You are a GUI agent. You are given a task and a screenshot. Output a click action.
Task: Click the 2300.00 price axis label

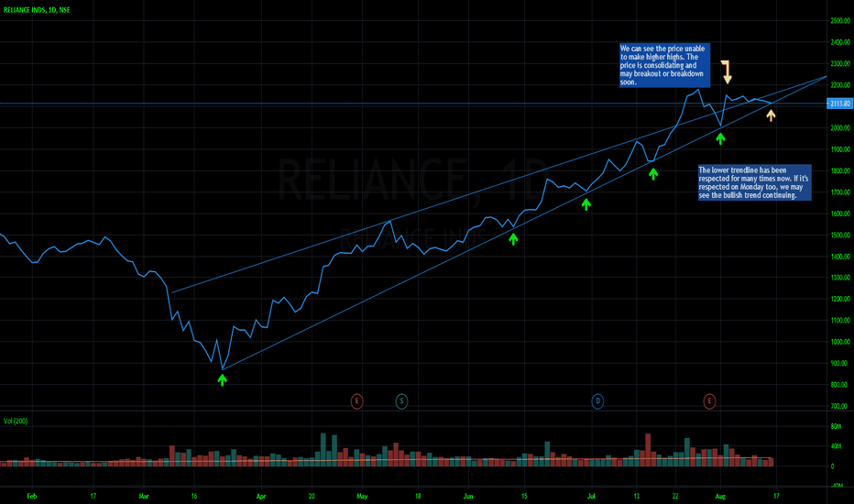840,64
